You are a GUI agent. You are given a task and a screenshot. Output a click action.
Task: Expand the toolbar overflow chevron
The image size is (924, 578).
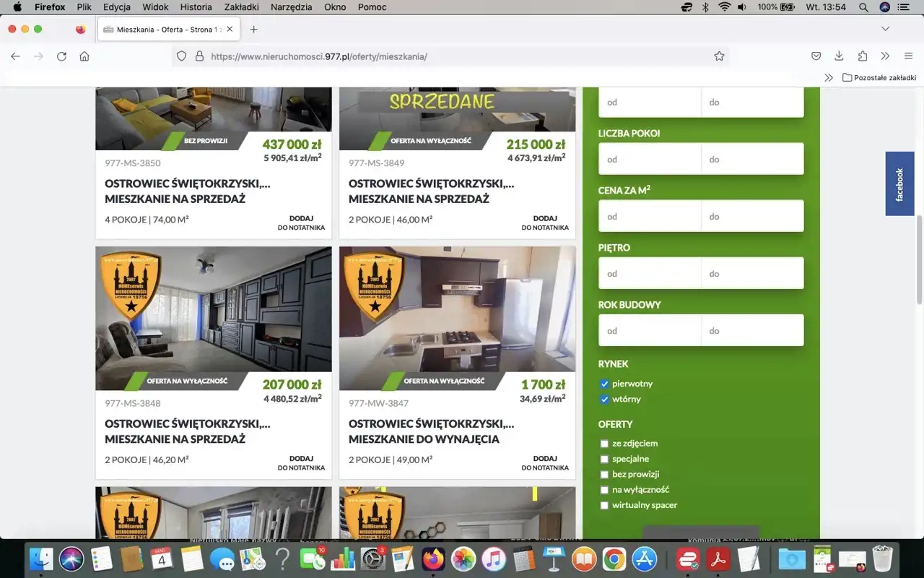click(x=885, y=56)
